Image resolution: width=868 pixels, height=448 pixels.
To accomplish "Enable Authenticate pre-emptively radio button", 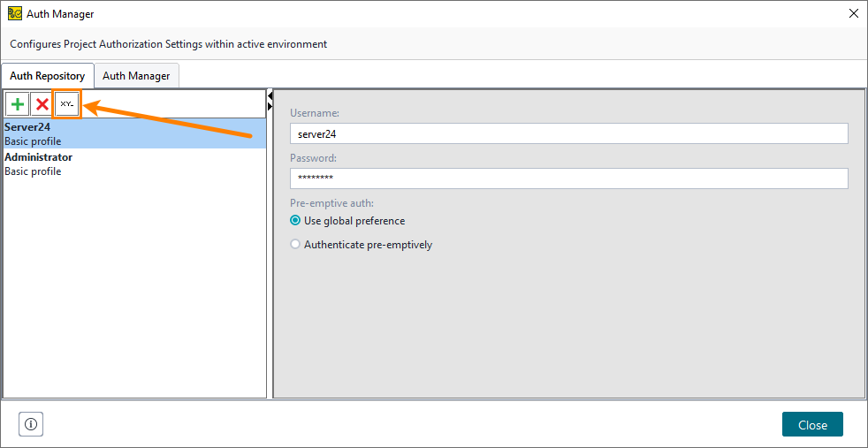I will (296, 245).
